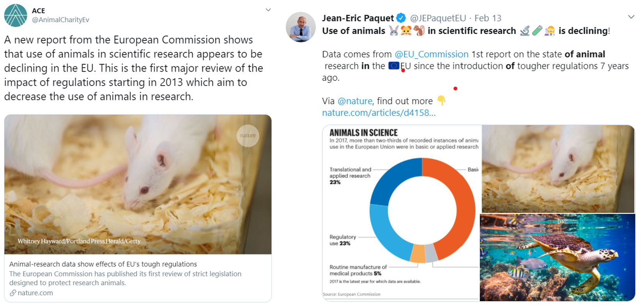Click the pointing-down hand emoji

tap(441, 101)
